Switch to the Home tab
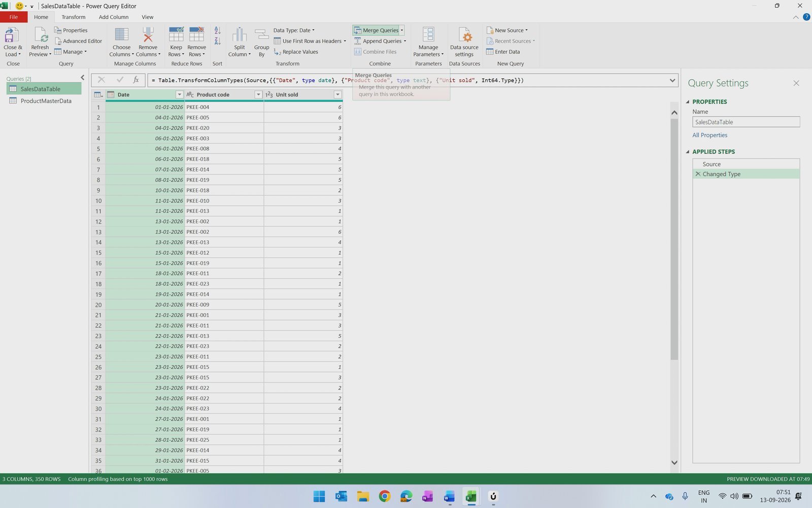Image resolution: width=812 pixels, height=508 pixels. (x=41, y=17)
